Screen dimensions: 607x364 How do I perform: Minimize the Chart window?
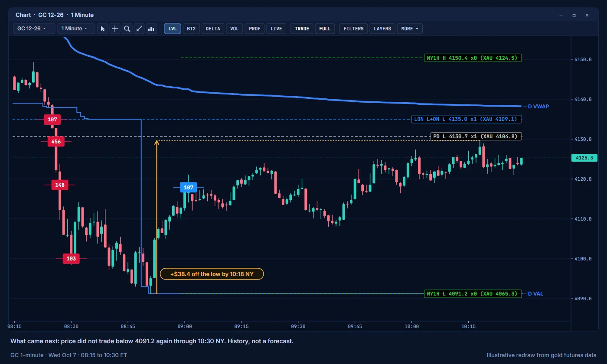(561, 15)
